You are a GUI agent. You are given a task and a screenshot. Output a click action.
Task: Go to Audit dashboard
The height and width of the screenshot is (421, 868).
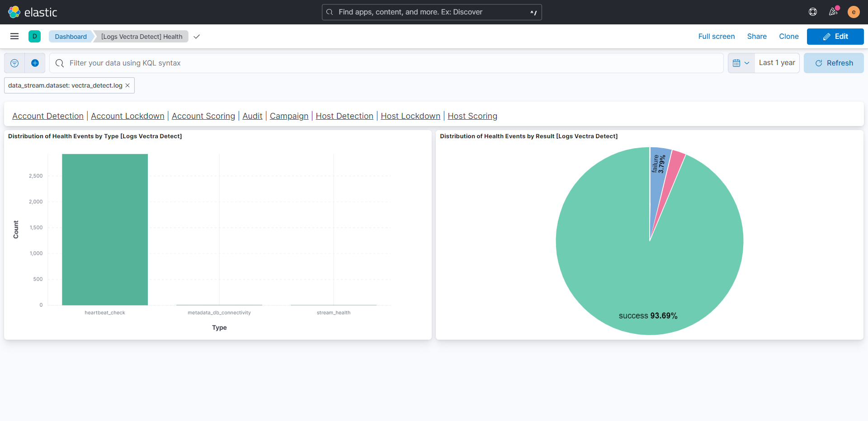click(252, 116)
